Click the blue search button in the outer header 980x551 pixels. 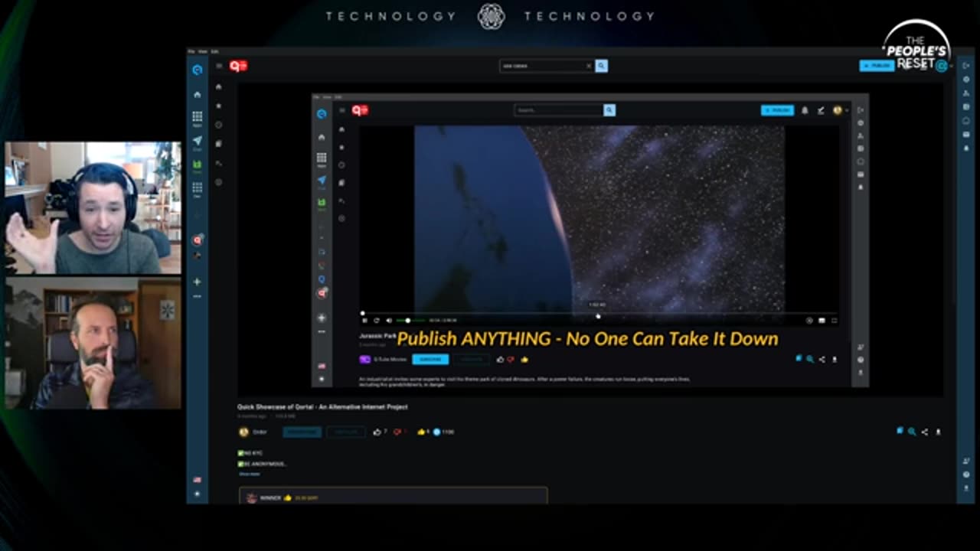(602, 66)
